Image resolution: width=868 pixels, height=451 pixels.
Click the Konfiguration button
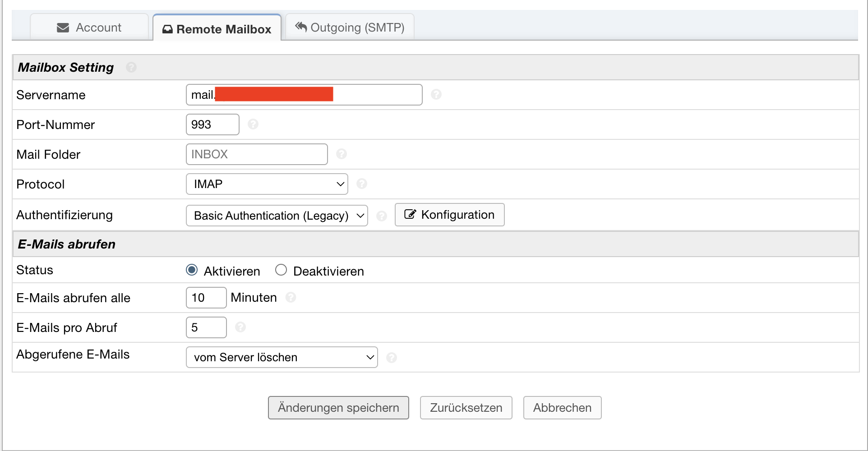pos(449,215)
